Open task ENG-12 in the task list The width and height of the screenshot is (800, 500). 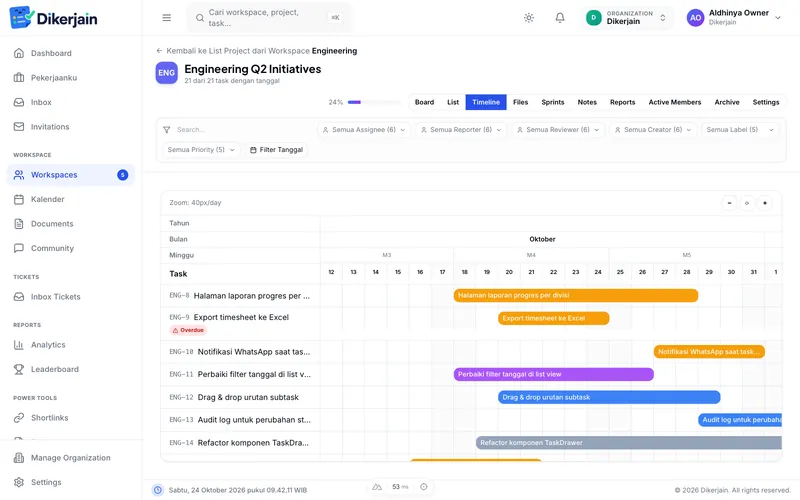coord(240,397)
